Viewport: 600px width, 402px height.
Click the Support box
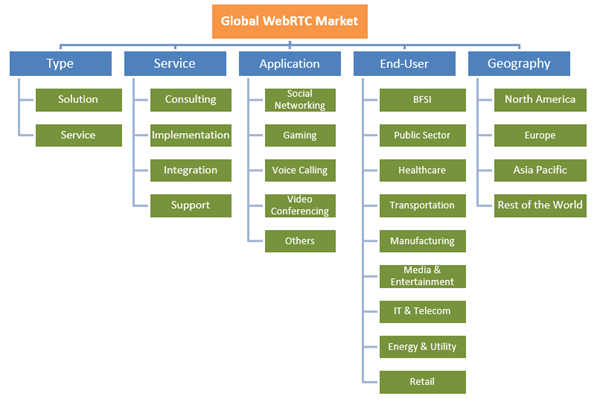(x=191, y=205)
